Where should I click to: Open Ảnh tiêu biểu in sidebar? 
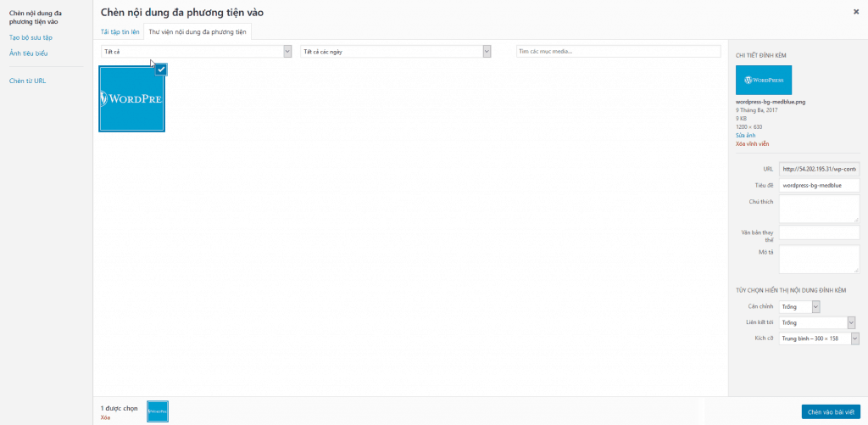29,53
